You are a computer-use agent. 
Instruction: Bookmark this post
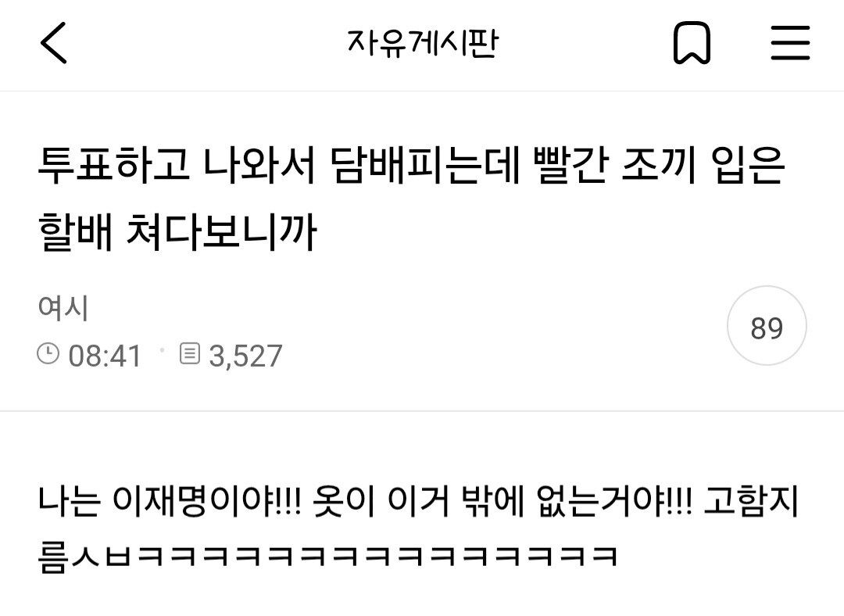pos(692,43)
